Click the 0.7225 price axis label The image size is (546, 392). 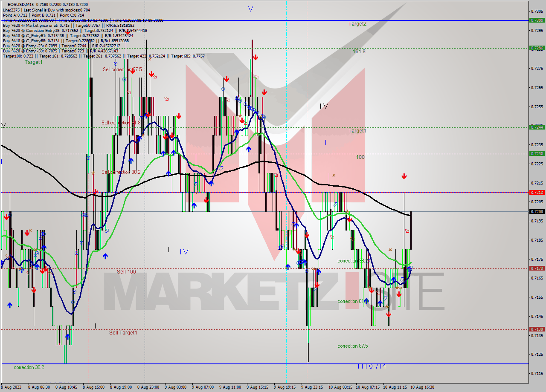coord(536,164)
